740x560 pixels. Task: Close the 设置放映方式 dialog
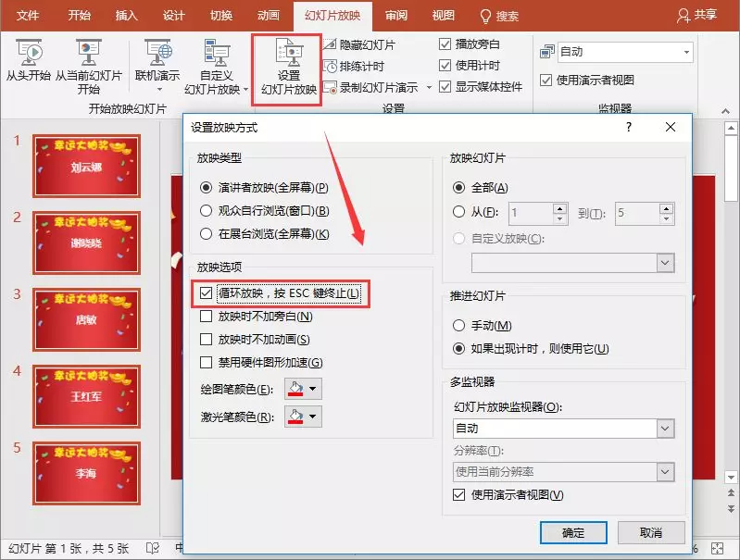(x=671, y=127)
